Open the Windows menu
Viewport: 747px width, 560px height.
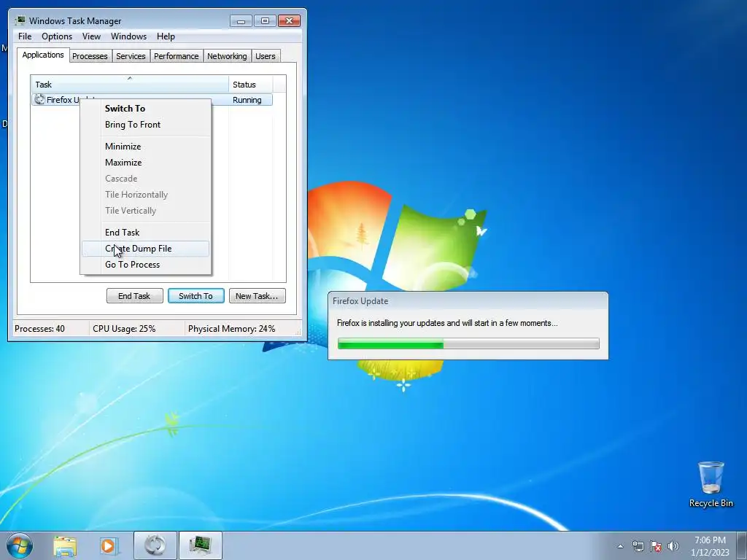[128, 36]
